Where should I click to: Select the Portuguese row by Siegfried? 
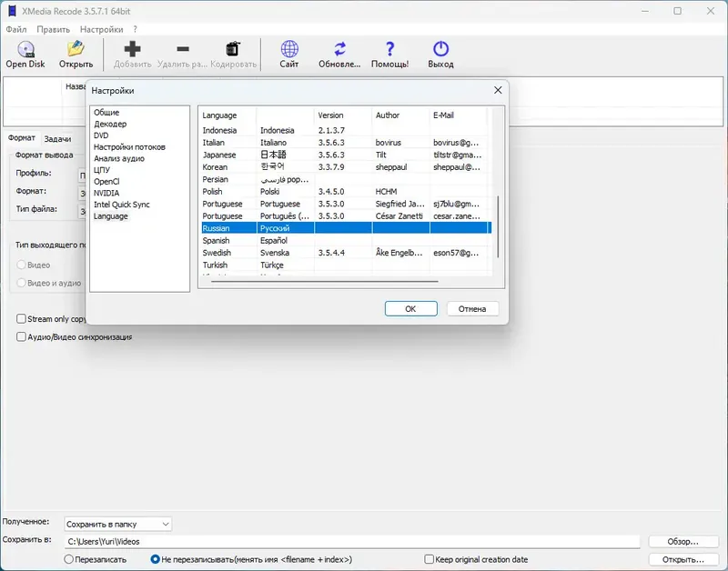coord(346,204)
